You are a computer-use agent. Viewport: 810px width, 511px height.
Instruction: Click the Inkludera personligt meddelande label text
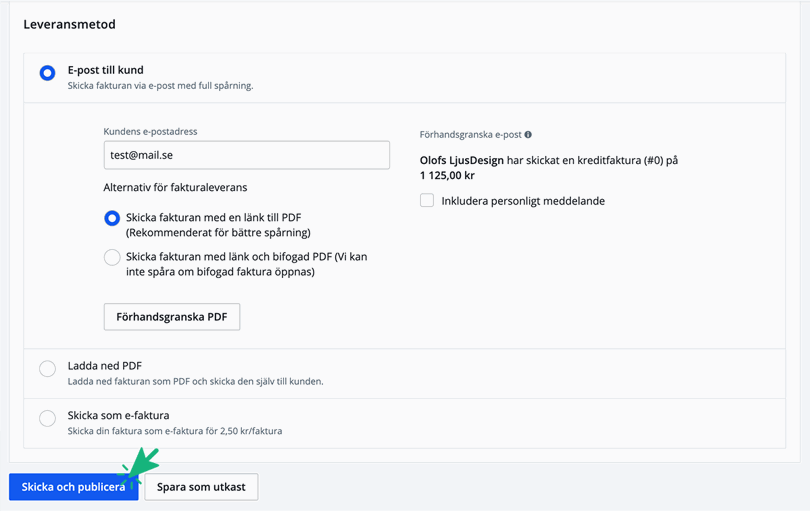tap(523, 201)
